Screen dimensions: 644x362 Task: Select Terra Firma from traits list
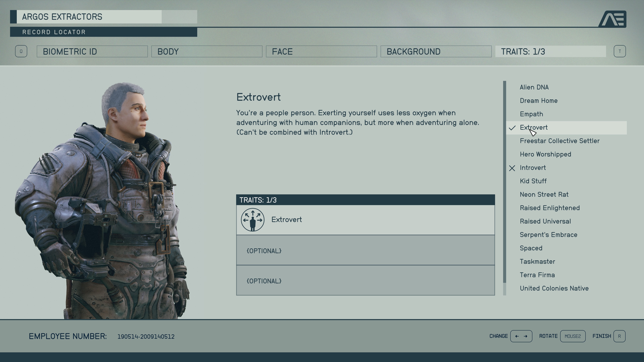[537, 275]
